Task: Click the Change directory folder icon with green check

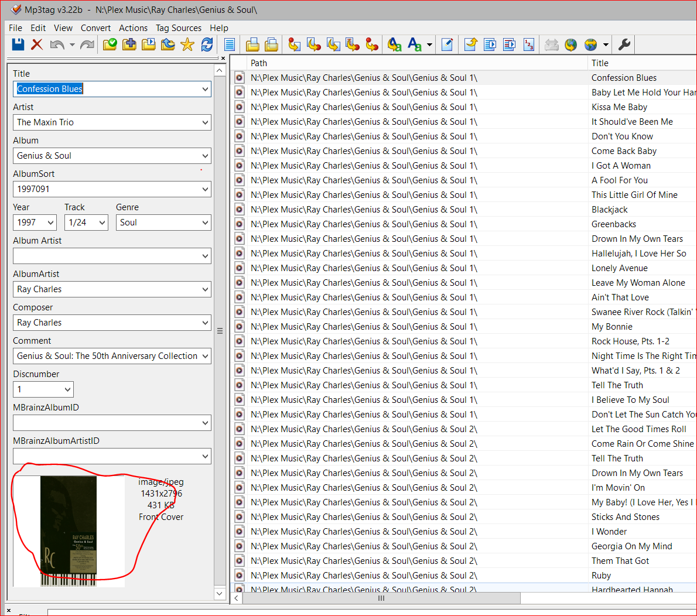Action: click(110, 45)
